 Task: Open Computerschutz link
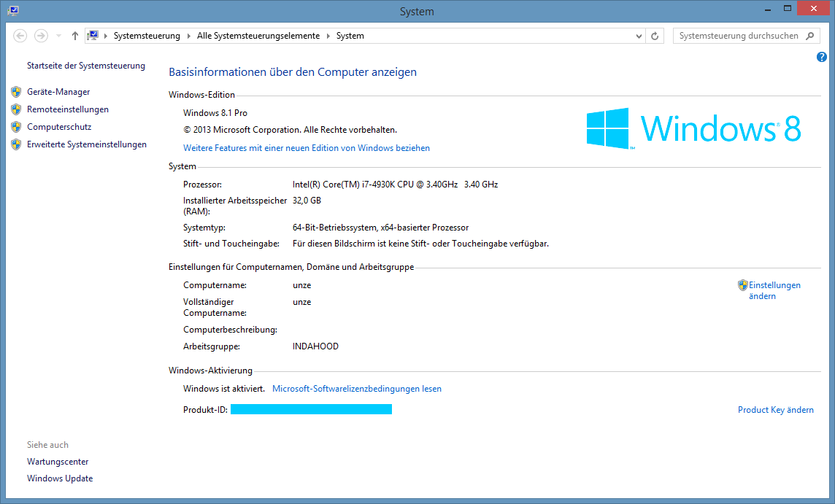tap(59, 127)
